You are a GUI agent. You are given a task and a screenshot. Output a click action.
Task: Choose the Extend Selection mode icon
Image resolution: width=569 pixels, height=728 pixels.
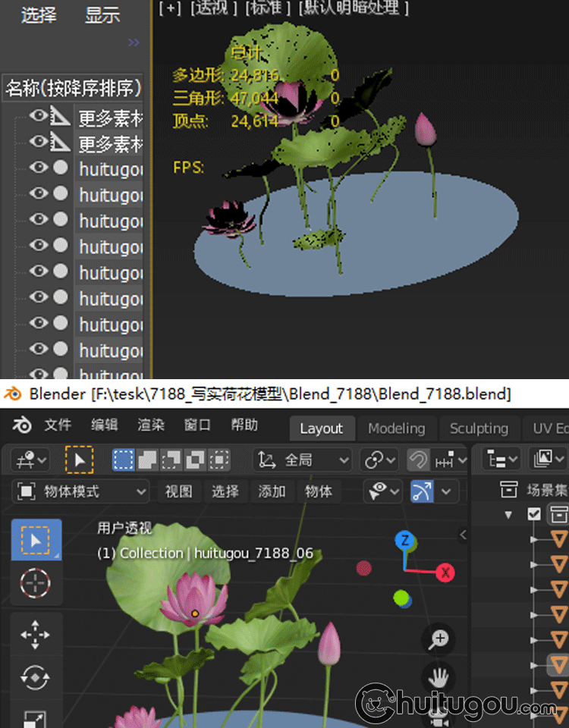click(x=147, y=460)
